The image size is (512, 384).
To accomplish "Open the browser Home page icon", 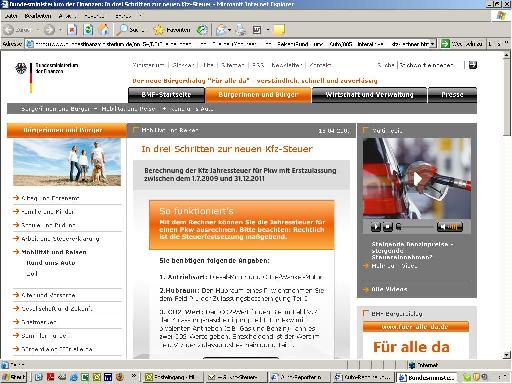I will [104, 30].
